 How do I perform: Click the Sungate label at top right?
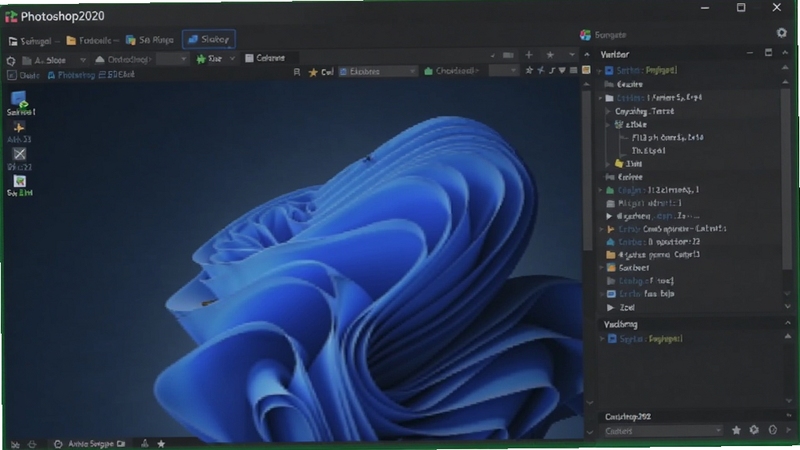[610, 35]
